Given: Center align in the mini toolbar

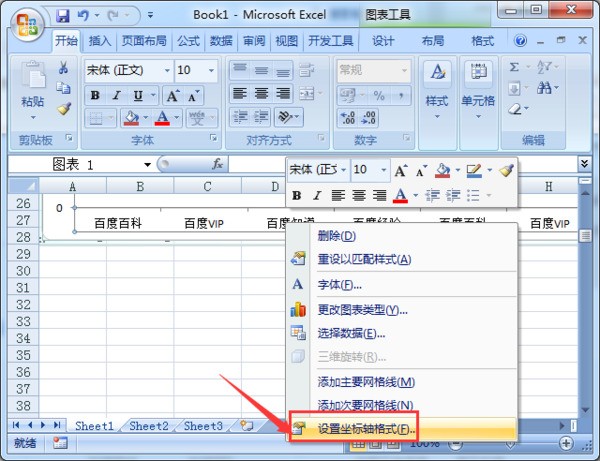Looking at the screenshot, I should pos(359,195).
